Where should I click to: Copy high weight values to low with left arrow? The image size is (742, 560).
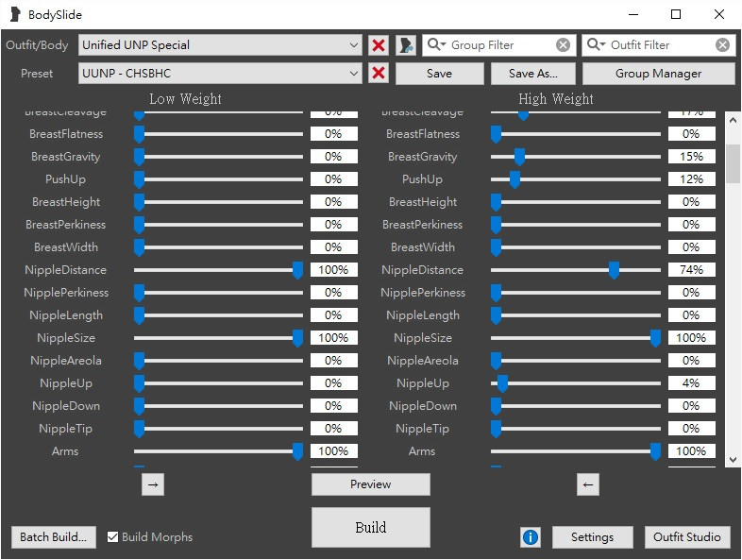coord(588,484)
